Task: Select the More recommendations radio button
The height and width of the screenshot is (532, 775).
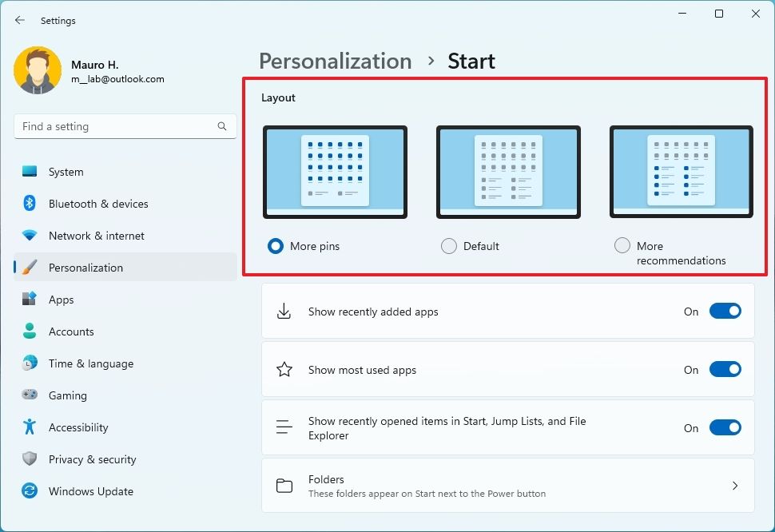Action: (622, 246)
